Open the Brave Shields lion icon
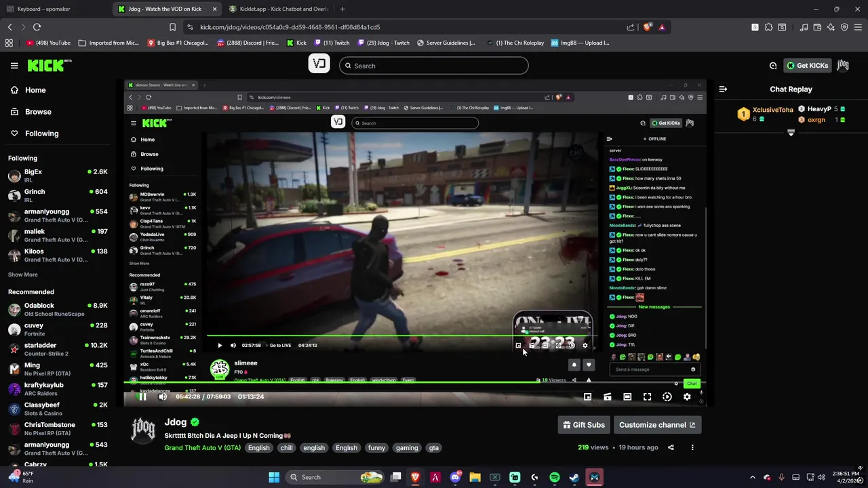 coord(647,27)
